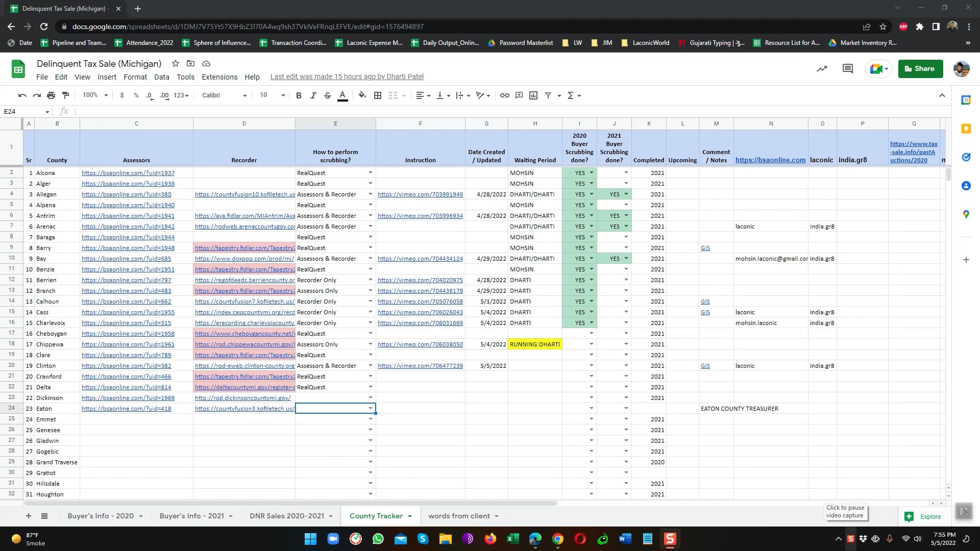Image resolution: width=980 pixels, height=551 pixels.
Task: Expand the zoom 100% dropdown
Action: point(95,95)
